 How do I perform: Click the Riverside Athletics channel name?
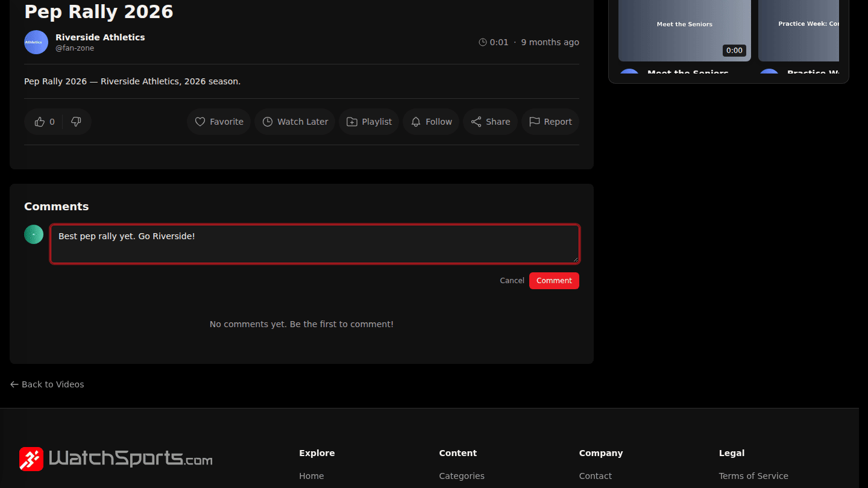point(100,37)
